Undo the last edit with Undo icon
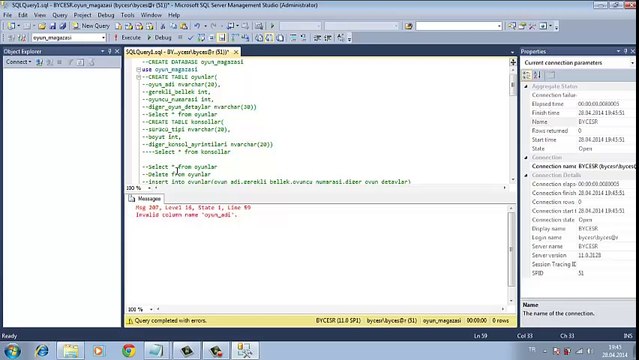The height and width of the screenshot is (360, 639). [x=197, y=26]
